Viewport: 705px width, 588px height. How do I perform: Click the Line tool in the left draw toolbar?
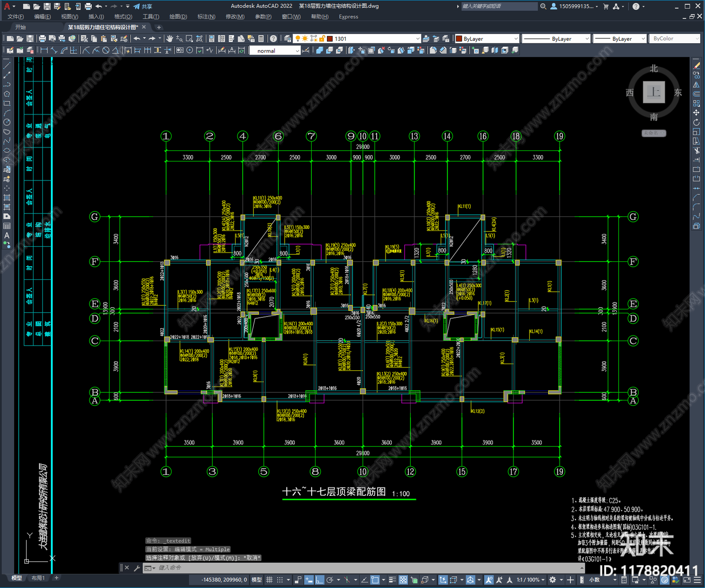pyautogui.click(x=7, y=65)
